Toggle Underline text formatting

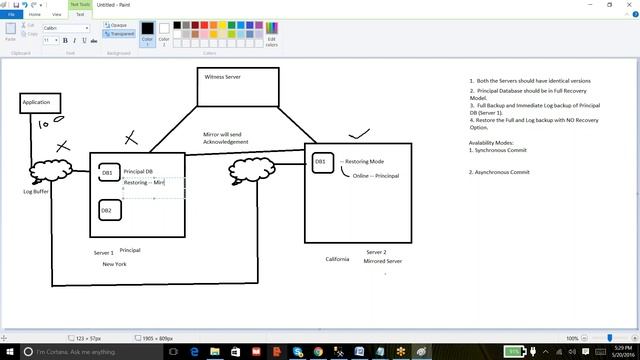pos(84,40)
